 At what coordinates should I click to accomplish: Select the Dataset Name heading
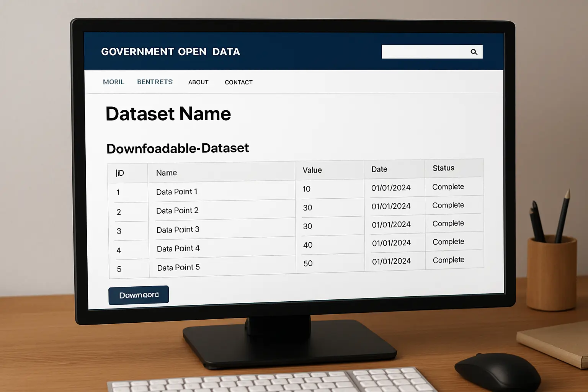pyautogui.click(x=168, y=114)
